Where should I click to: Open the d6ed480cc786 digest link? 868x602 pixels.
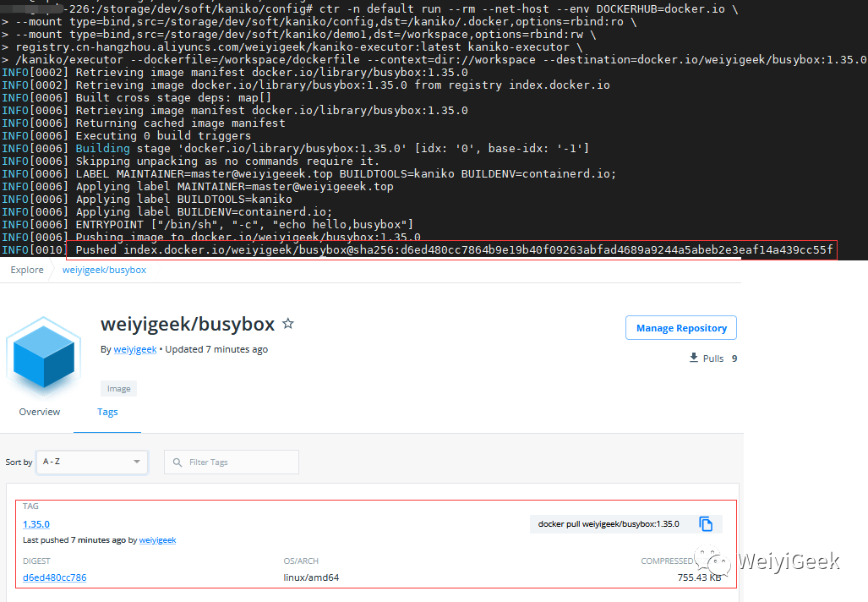(54, 577)
